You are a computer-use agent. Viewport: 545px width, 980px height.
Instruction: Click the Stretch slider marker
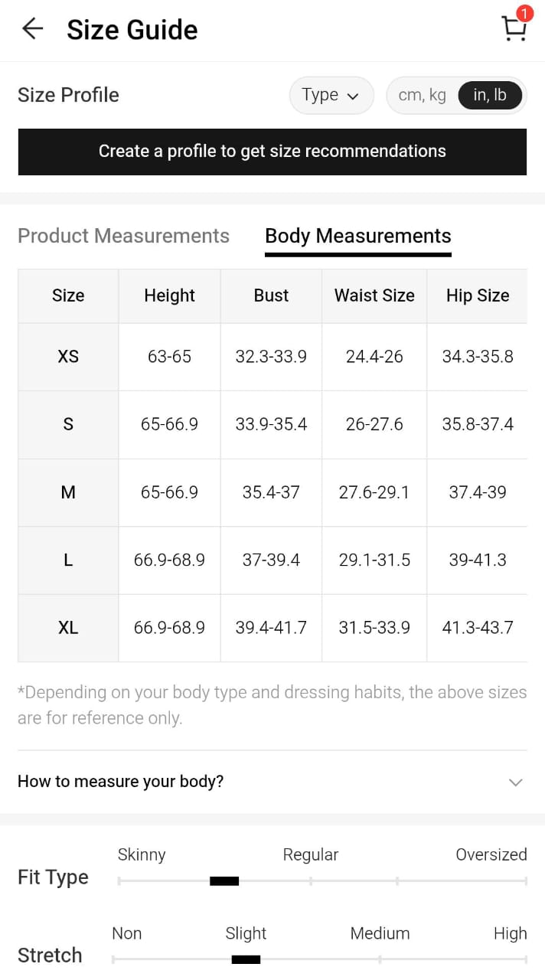point(246,959)
